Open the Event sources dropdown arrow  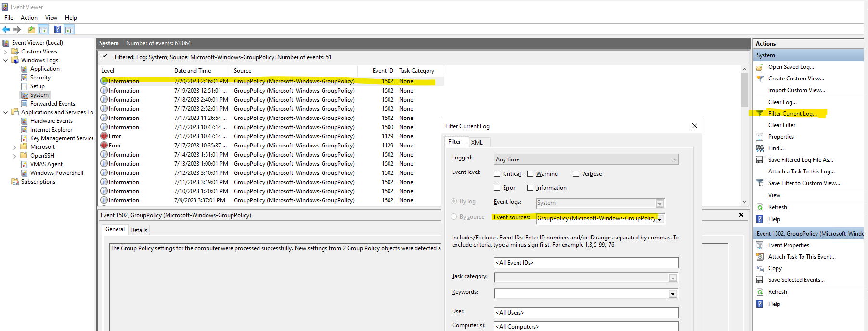point(660,219)
